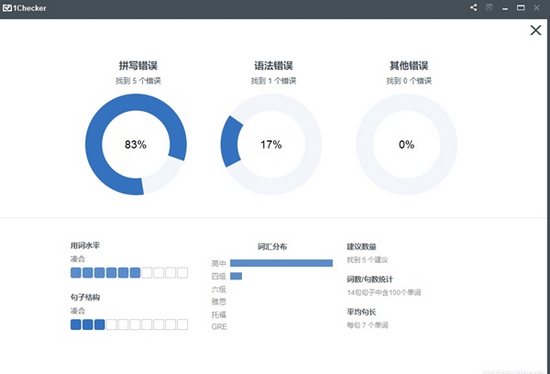Image resolution: width=550 pixels, height=374 pixels.
Task: Click the 句子结构 rating bar
Action: [x=129, y=324]
